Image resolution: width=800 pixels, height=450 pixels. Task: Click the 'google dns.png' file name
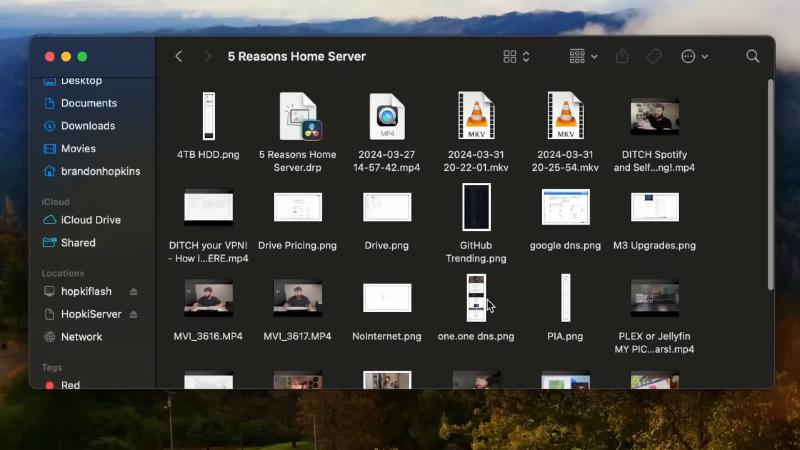point(565,245)
